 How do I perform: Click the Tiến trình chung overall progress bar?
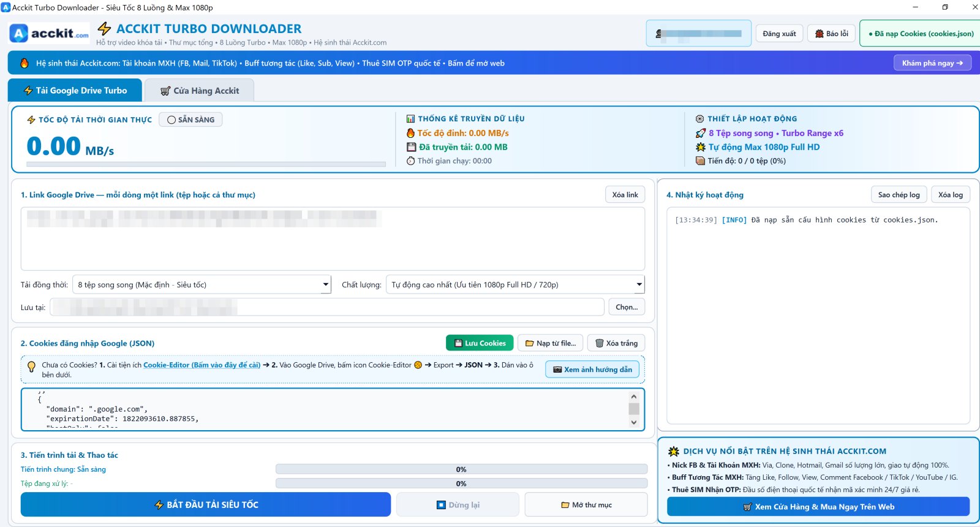pyautogui.click(x=461, y=469)
